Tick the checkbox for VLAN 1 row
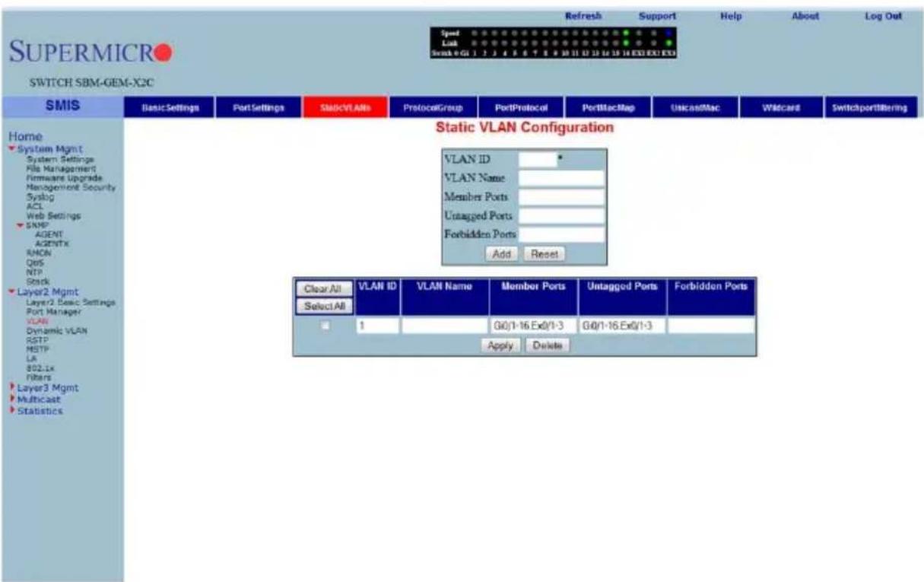Viewport: 924px width, 582px height. click(325, 326)
